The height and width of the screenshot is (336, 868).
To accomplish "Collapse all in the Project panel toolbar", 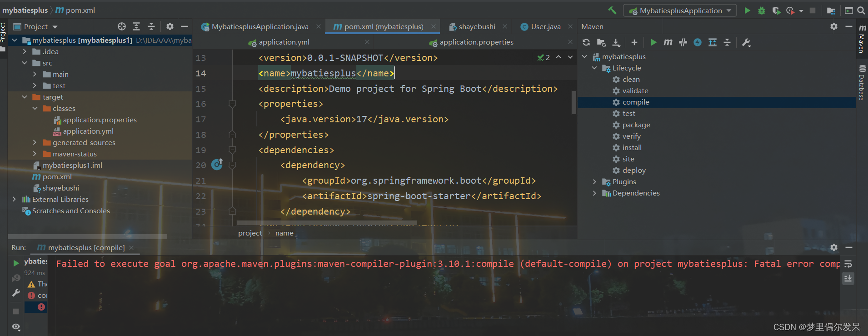I will click(151, 26).
